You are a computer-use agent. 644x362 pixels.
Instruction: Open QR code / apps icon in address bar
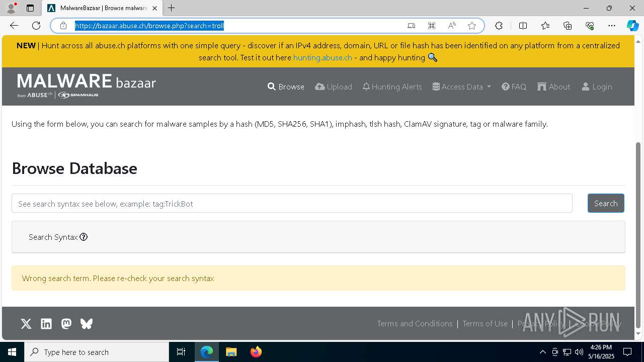point(431,26)
